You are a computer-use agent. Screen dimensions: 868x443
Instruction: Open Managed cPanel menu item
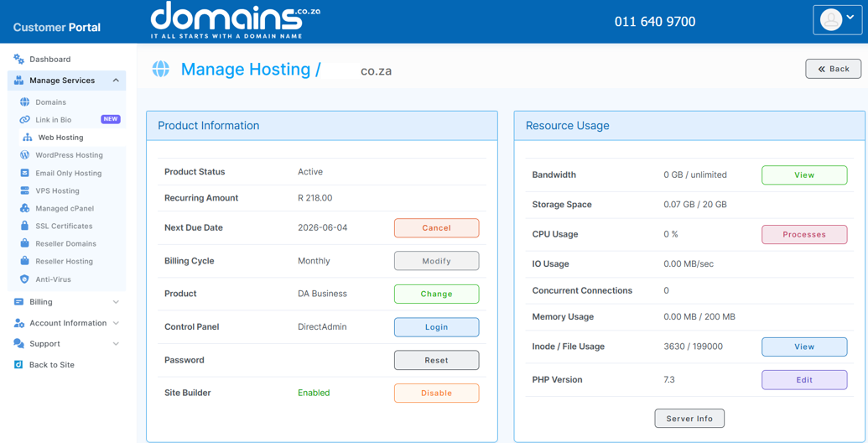click(x=65, y=209)
